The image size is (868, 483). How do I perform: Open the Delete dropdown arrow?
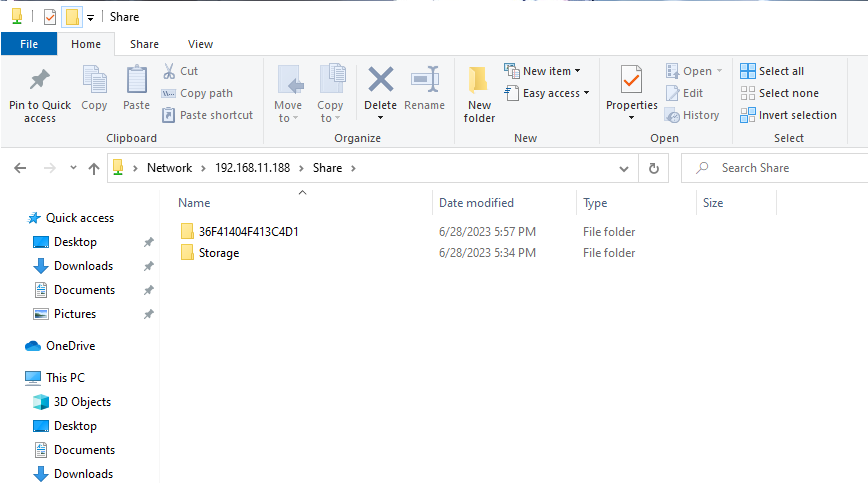click(380, 118)
